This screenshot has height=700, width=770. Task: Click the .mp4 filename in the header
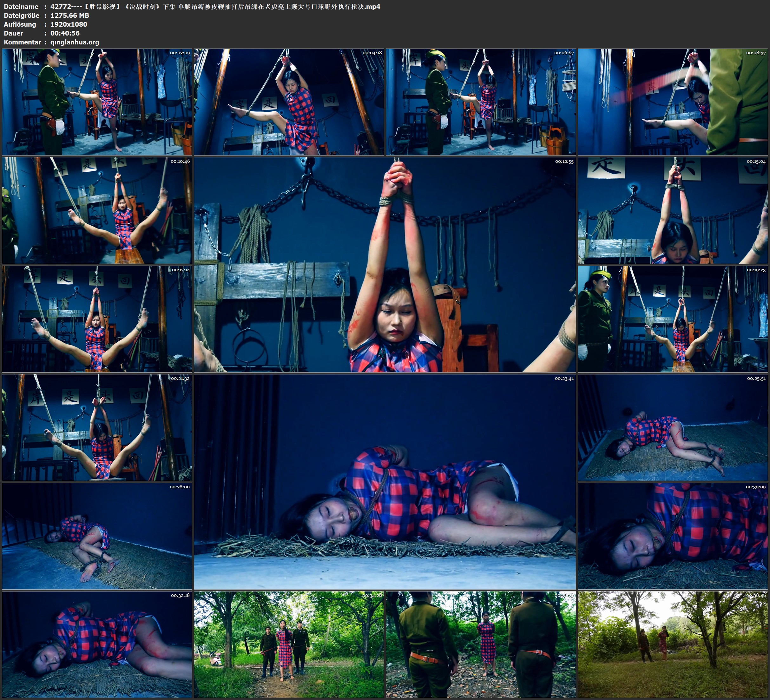coord(215,6)
